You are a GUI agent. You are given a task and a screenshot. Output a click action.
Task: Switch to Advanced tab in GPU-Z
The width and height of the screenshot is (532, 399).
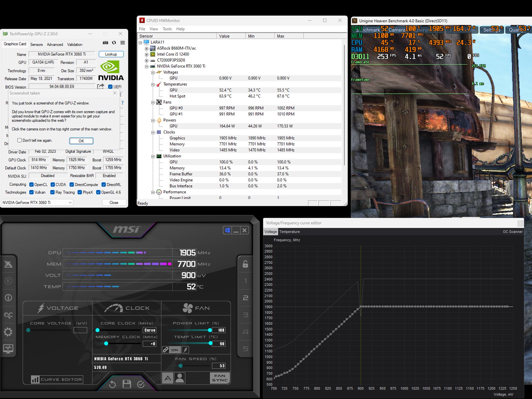pyautogui.click(x=55, y=44)
